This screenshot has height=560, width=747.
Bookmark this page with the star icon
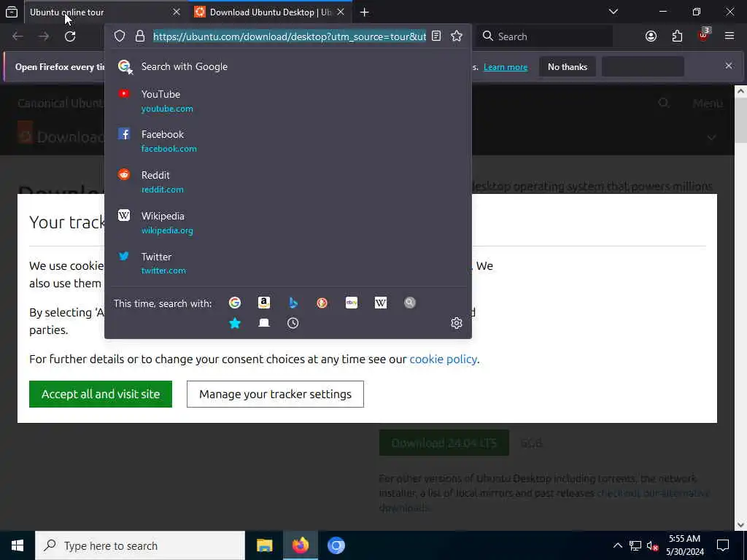point(457,36)
